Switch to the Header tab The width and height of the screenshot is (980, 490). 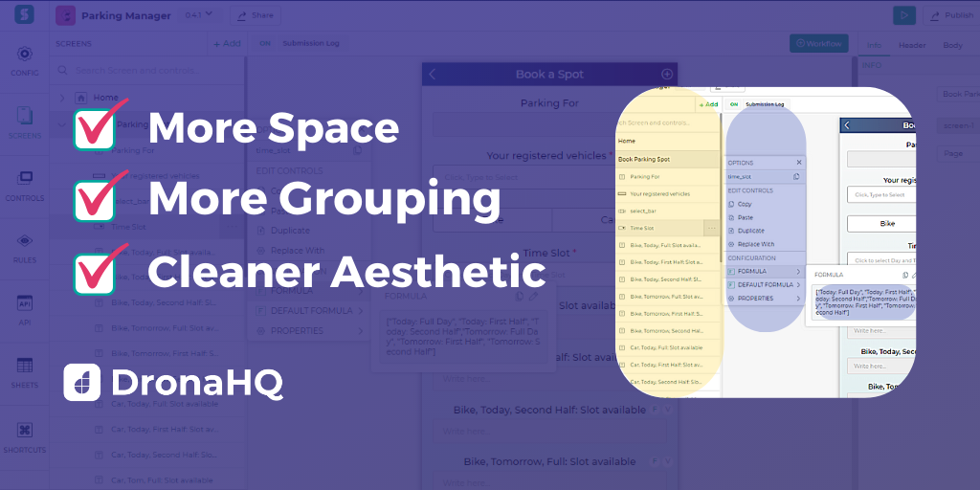pos(912,45)
